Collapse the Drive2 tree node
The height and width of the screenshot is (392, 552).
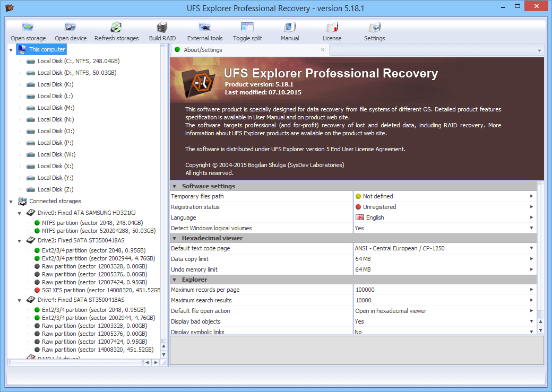coord(20,241)
